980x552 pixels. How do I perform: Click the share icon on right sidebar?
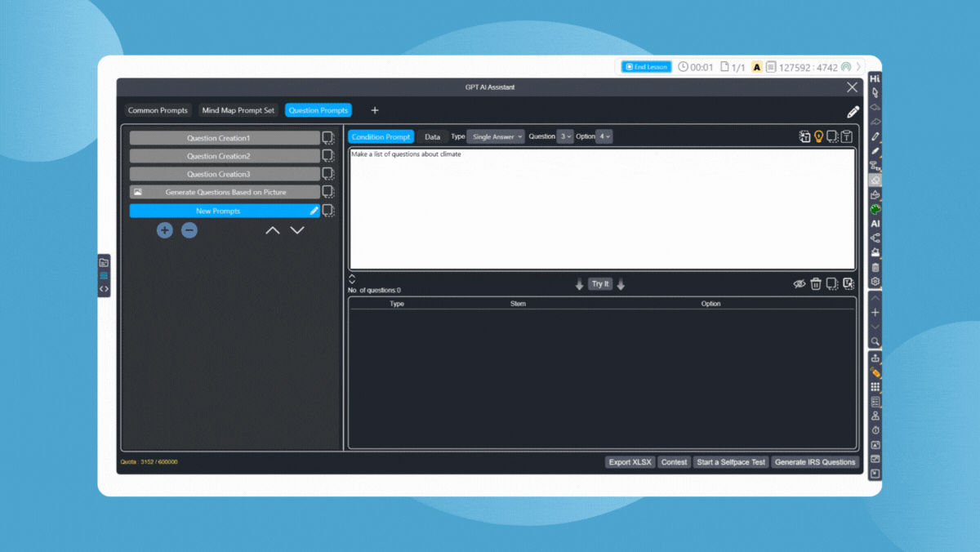(875, 238)
